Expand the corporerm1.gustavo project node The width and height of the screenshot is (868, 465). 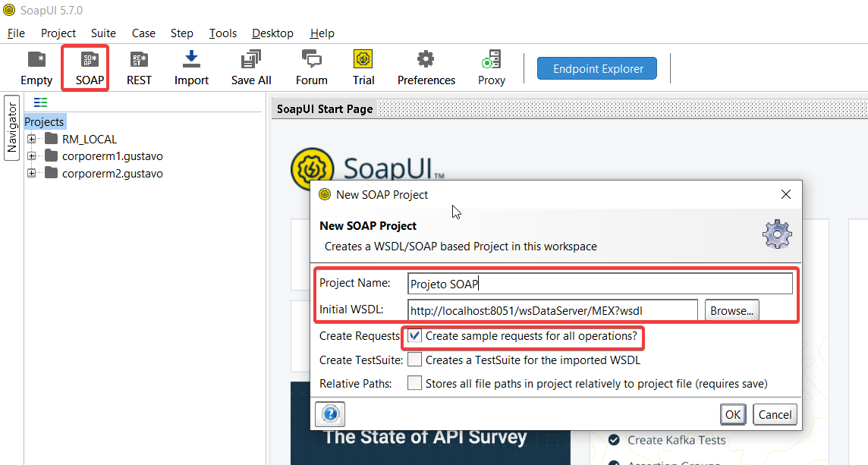(x=32, y=156)
